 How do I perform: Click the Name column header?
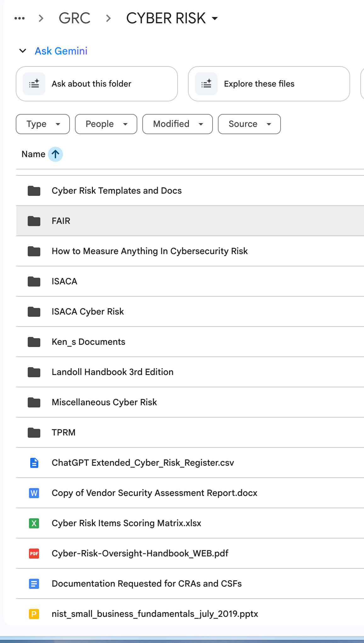[x=33, y=154]
